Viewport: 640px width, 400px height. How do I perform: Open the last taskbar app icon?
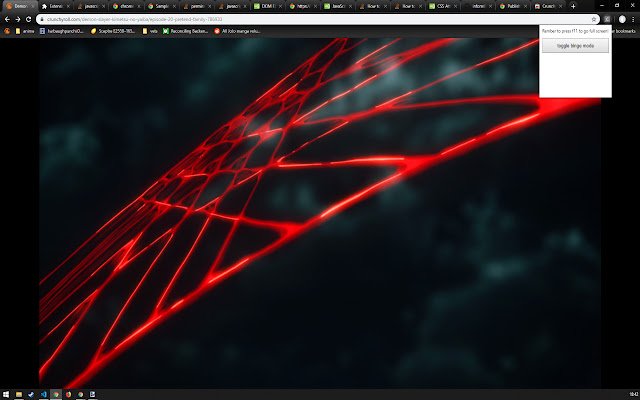(x=93, y=394)
